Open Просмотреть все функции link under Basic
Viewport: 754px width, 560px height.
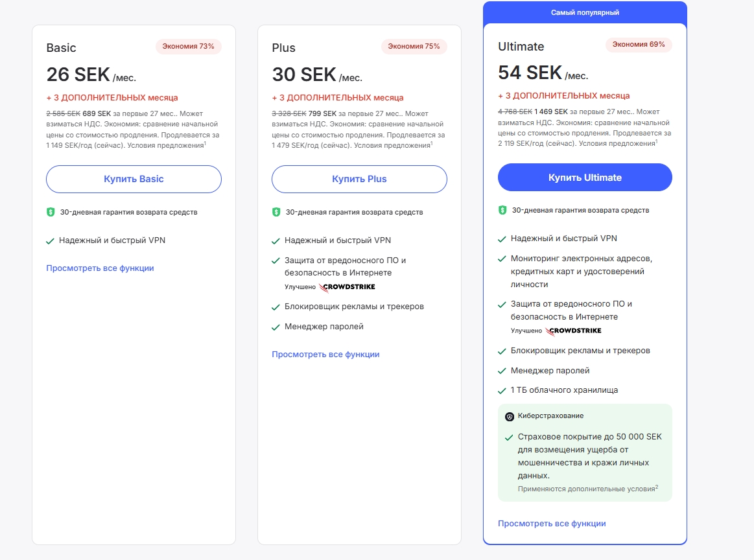(100, 268)
